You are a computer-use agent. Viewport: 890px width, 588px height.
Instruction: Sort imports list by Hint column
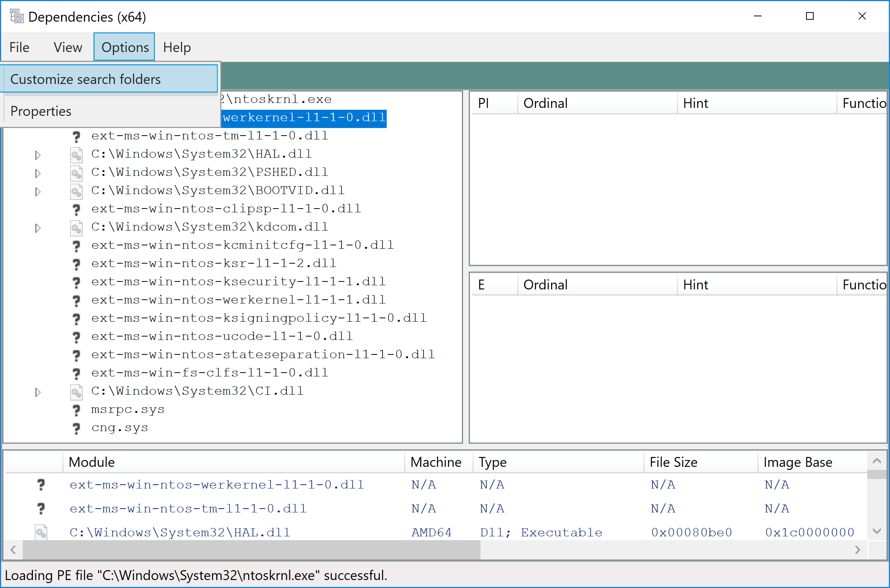click(x=757, y=103)
